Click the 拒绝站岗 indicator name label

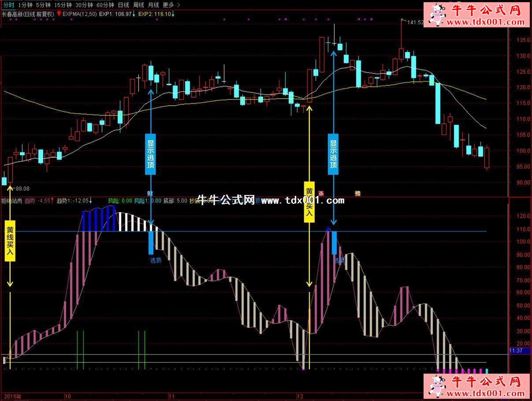tap(12, 201)
